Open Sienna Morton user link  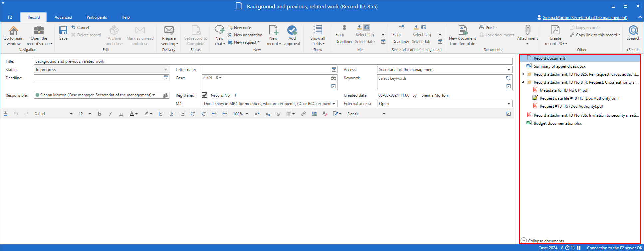pos(585,18)
